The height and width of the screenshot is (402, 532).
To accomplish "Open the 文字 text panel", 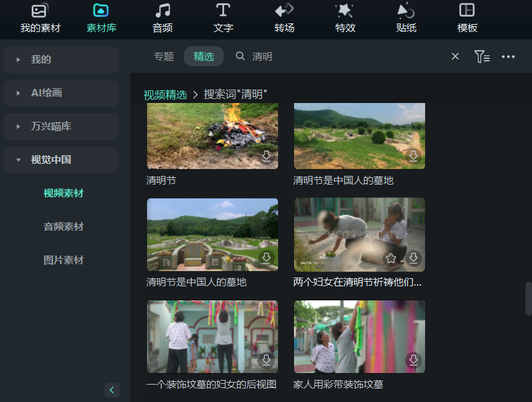I will coord(223,18).
